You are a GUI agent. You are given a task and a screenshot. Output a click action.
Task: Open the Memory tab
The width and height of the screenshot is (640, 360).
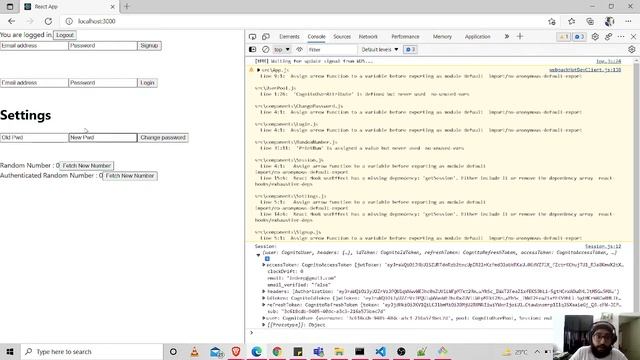pos(442,37)
